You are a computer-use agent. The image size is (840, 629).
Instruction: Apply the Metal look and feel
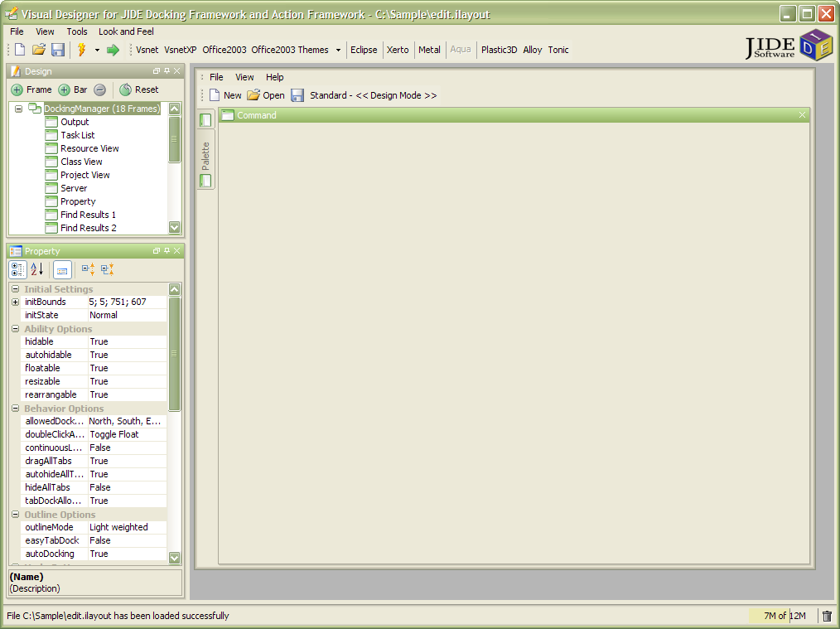click(429, 50)
